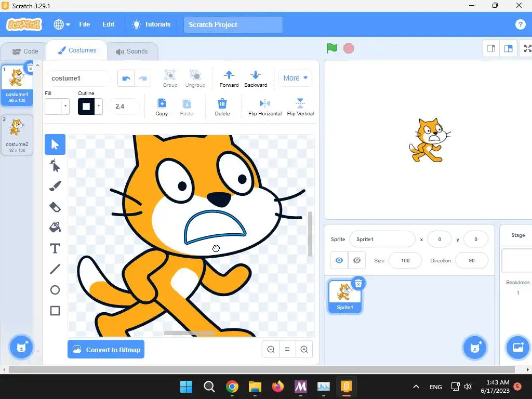Viewport: 532px width, 399px height.
Task: Open the Fill color dropdown
Action: [x=65, y=106]
